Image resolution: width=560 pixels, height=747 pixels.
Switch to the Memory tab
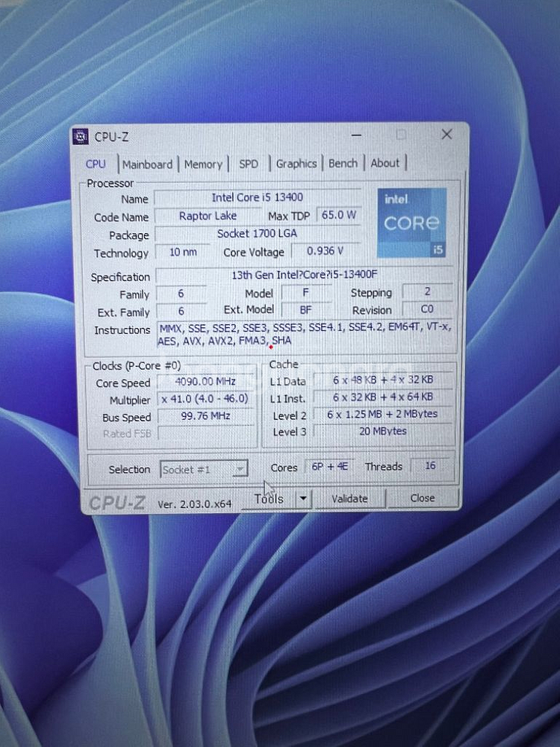203,164
